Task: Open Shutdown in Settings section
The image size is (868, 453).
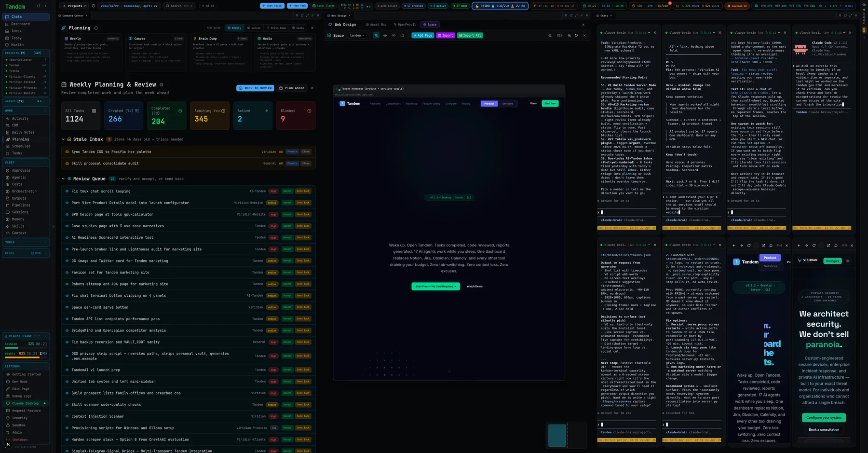Action: (26, 439)
